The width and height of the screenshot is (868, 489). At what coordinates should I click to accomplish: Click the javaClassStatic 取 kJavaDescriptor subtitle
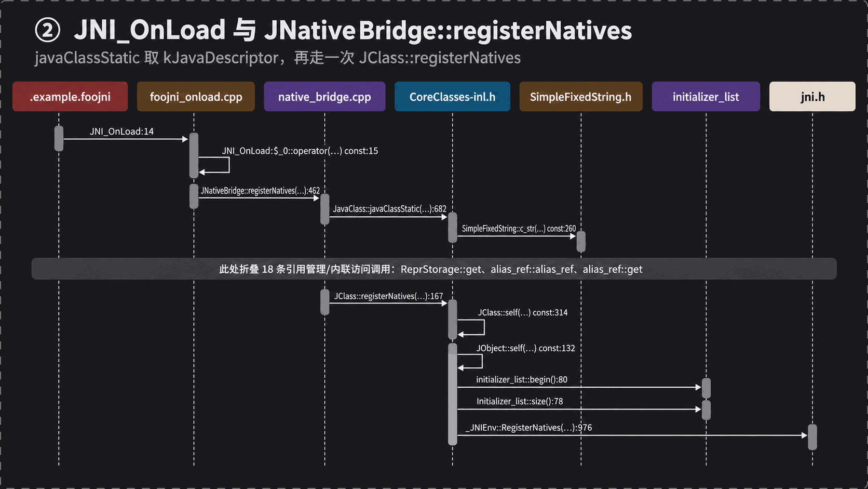(x=278, y=58)
